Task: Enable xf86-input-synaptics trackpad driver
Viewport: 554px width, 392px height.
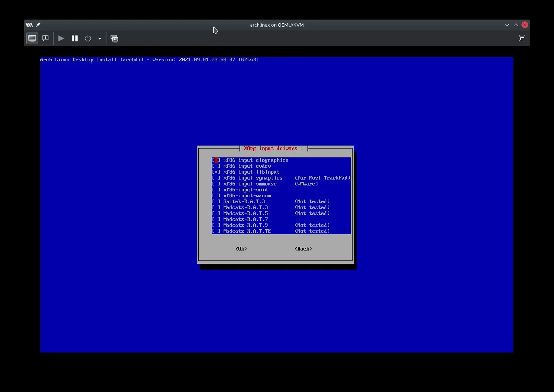Action: pyautogui.click(x=216, y=178)
